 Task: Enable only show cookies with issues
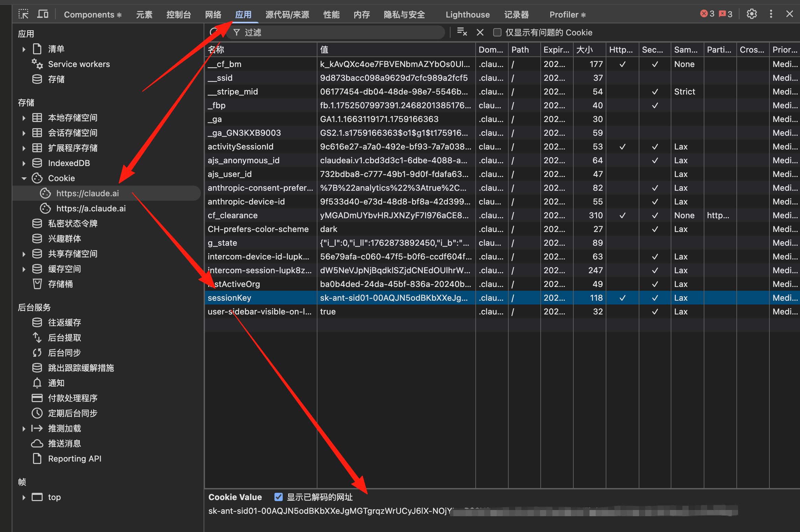pos(497,32)
